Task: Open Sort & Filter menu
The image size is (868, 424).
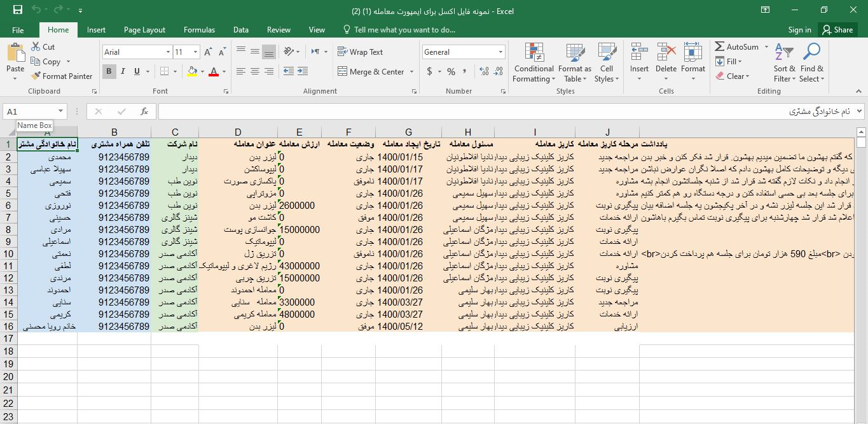Action: click(x=785, y=62)
